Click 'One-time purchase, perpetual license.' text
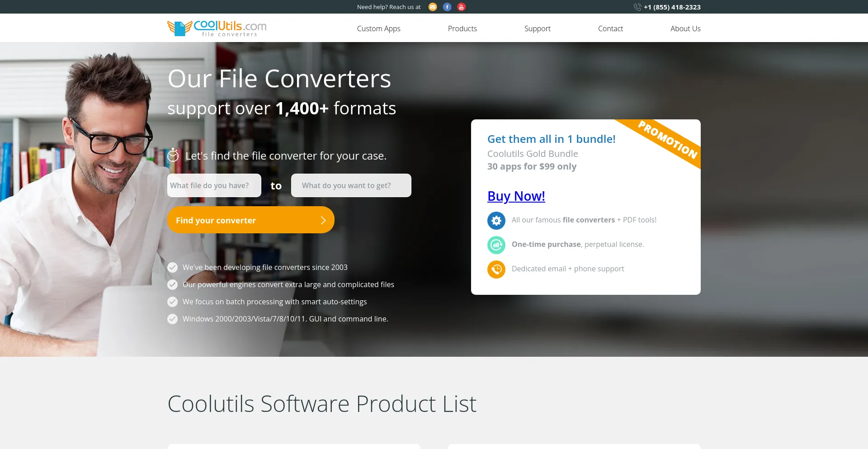Screen dimensions: 868x449 pyautogui.click(x=578, y=244)
